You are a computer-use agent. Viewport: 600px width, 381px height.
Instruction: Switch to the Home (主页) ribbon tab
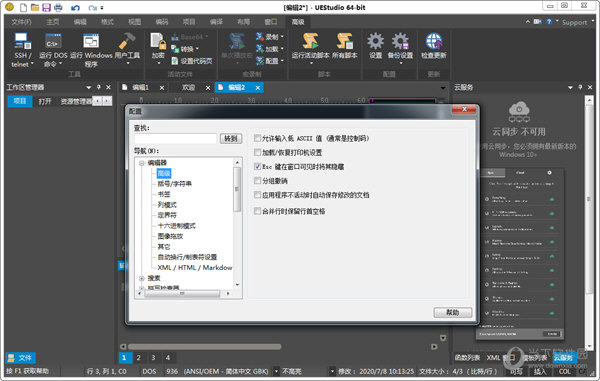[x=53, y=22]
